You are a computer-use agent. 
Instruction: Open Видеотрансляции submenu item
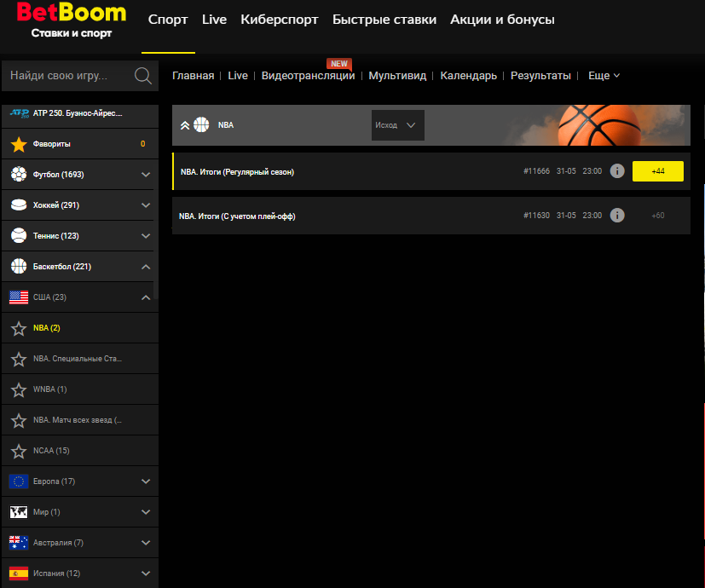coord(308,76)
